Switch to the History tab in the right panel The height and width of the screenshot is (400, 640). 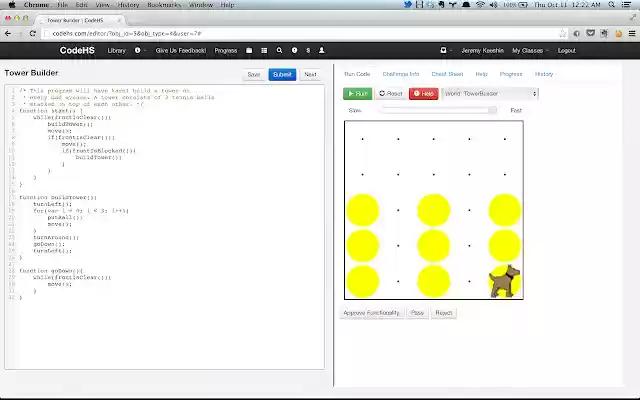point(544,74)
